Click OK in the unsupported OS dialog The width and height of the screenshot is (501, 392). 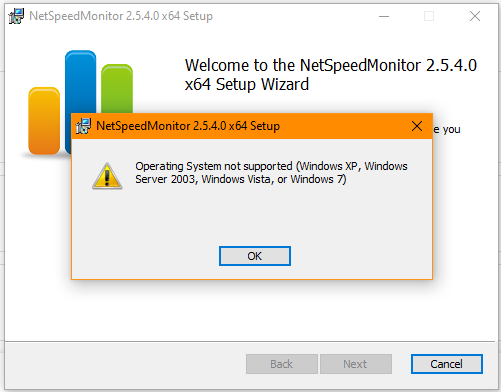[255, 256]
